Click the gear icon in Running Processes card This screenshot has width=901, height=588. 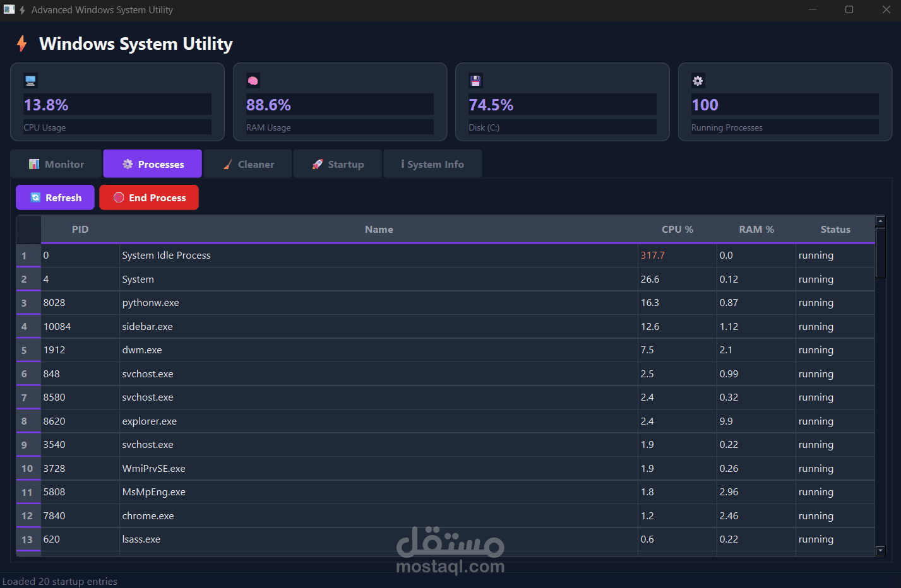(x=698, y=80)
